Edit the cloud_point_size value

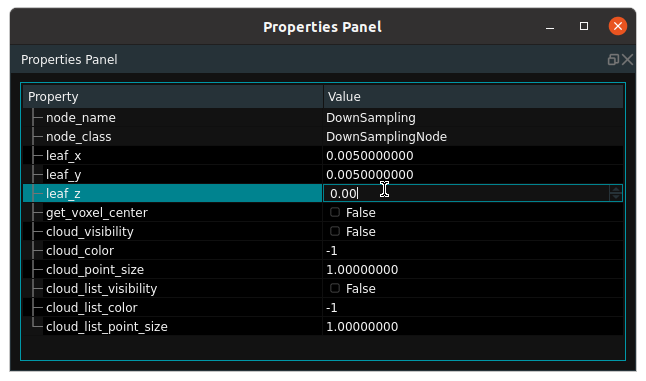(x=473, y=269)
